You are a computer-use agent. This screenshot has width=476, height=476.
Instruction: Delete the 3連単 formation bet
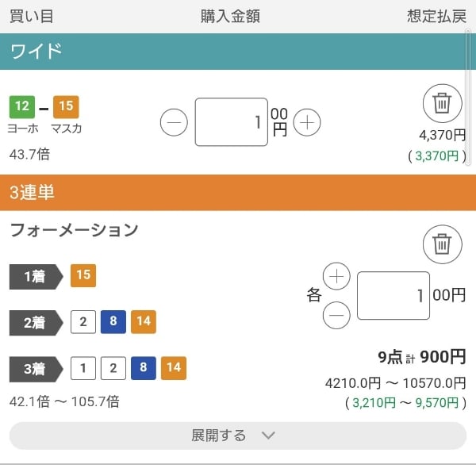coord(442,244)
